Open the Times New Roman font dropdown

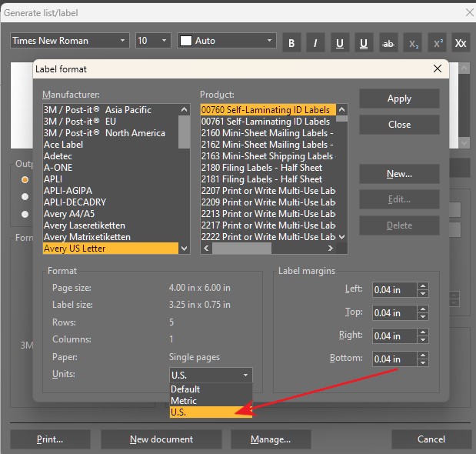point(69,41)
